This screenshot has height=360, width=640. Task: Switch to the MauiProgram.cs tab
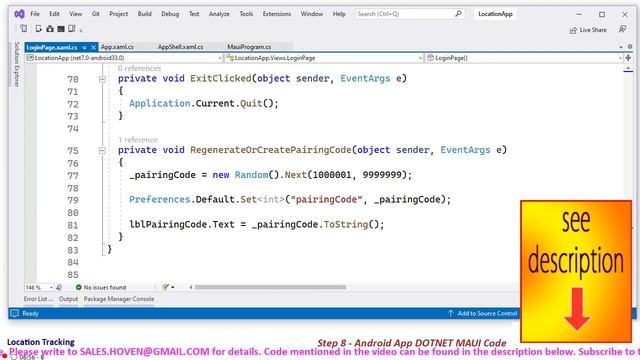point(249,47)
